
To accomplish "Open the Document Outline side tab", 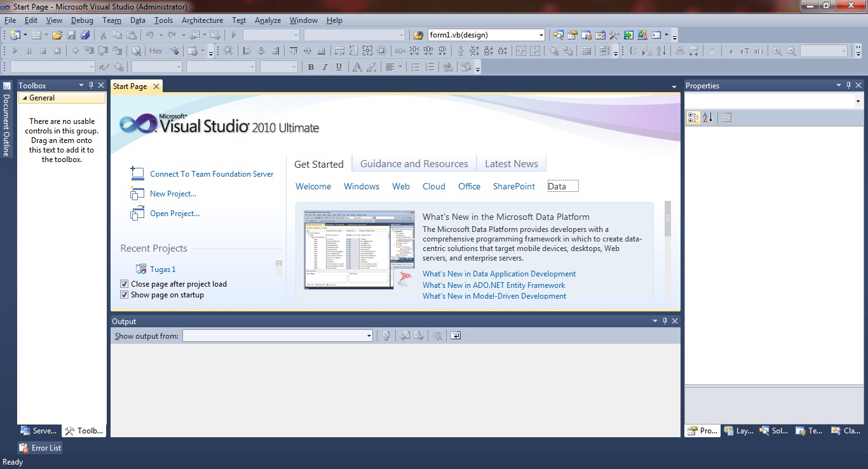I will coord(7,118).
